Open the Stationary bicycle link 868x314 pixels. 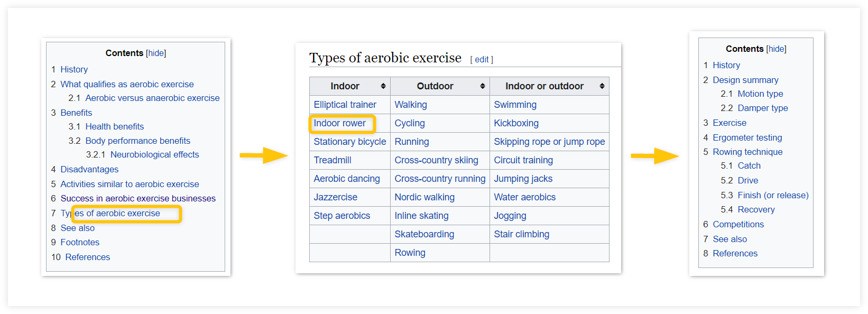click(x=350, y=142)
